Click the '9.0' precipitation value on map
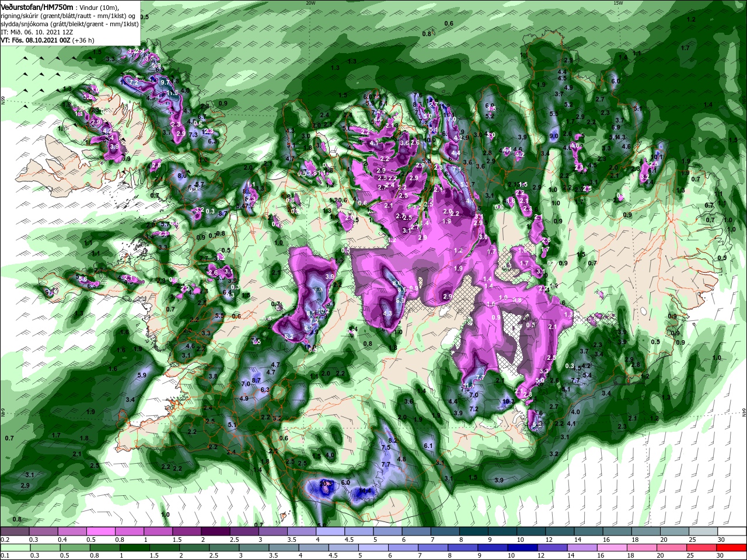This screenshot has width=747, height=560. [x=554, y=135]
